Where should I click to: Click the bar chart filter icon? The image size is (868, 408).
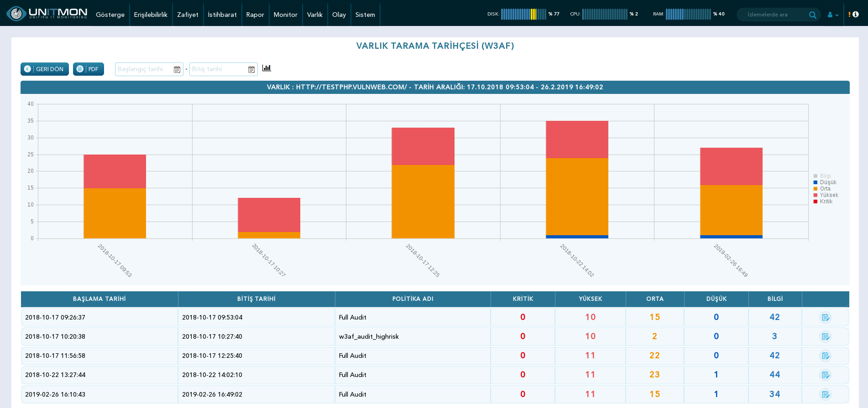coord(267,68)
